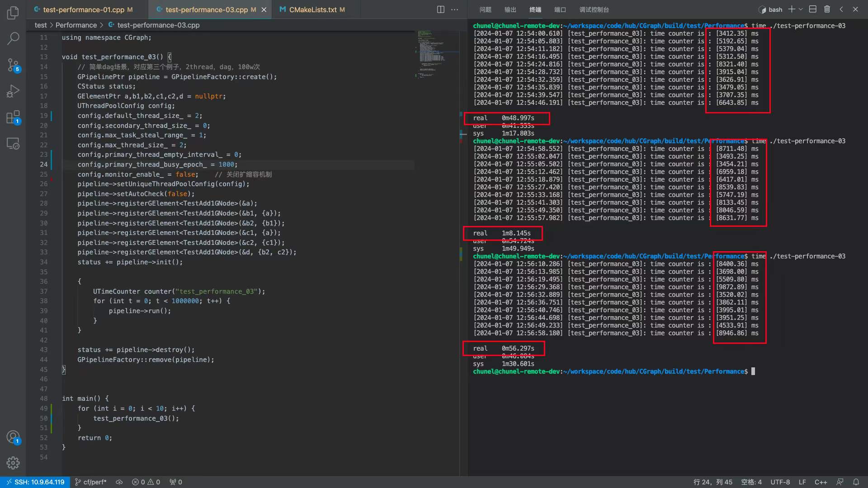Click 'real 1m8.145s' in terminal

click(502, 233)
